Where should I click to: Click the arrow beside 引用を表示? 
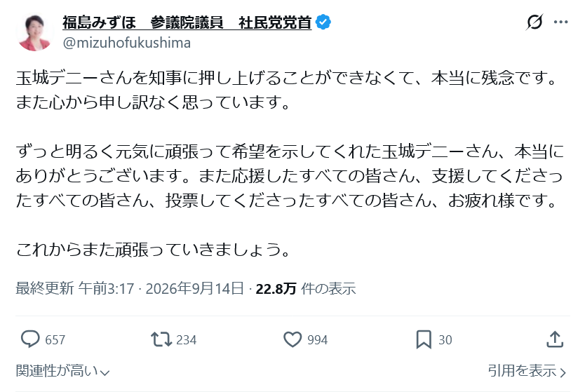click(563, 372)
